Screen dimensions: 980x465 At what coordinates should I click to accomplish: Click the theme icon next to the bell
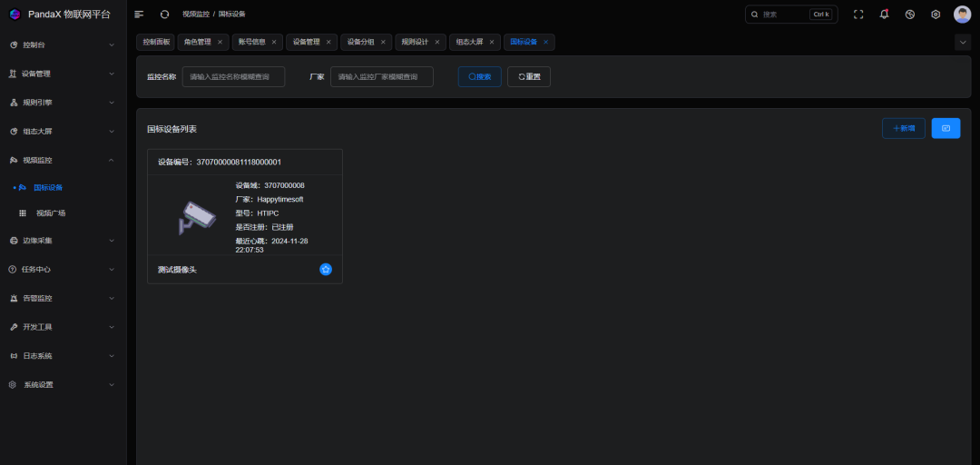point(910,15)
